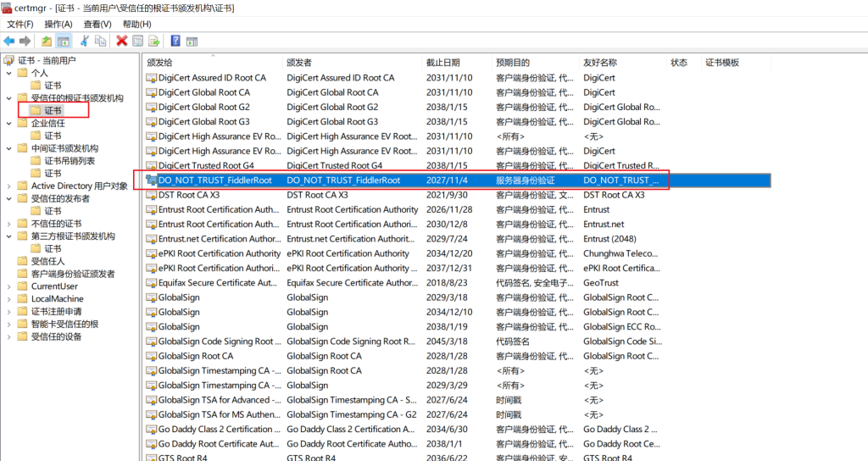Screen dimensions: 868x461
Task: Go up one level with folder-arrow icon
Action: pos(47,41)
